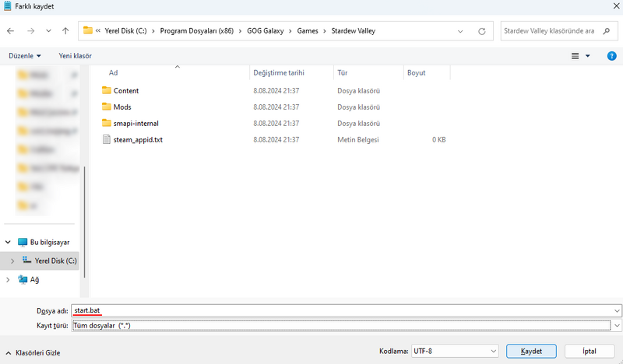Navigate to GOG Galaxy breadcrumb
The image size is (623, 364).
click(266, 31)
